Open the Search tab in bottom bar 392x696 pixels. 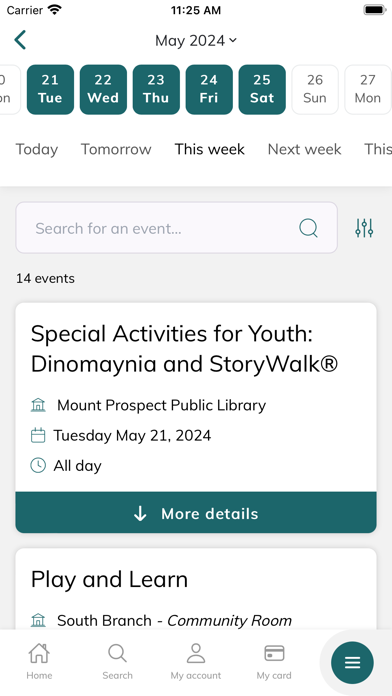(117, 661)
